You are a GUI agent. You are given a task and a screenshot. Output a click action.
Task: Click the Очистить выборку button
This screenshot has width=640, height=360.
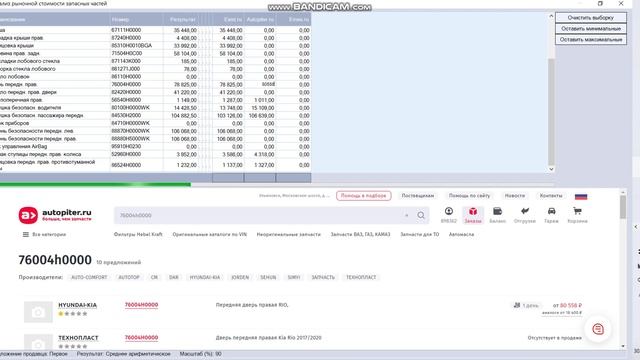[591, 18]
